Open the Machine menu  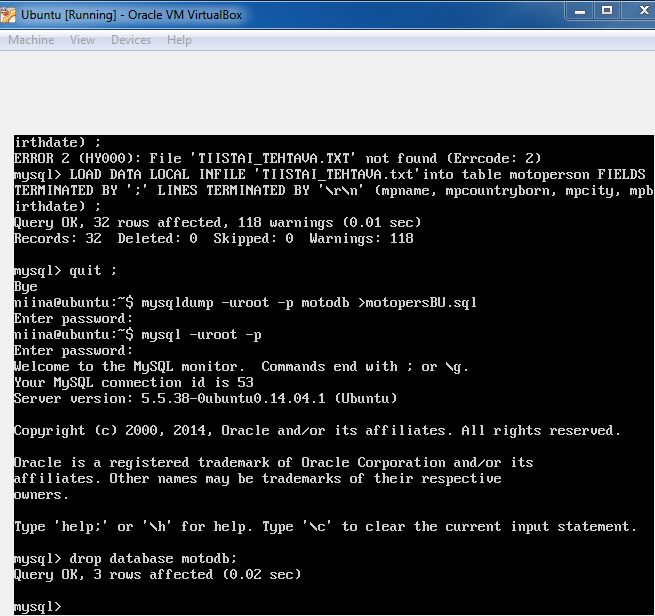point(31,40)
